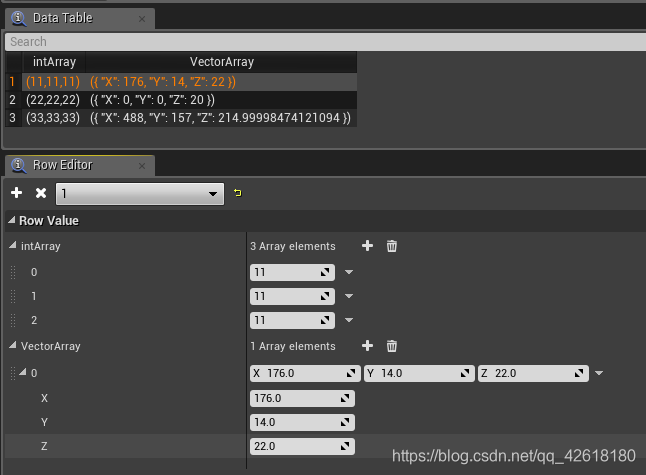
Task: Close the Row Editor tab
Action: click(x=142, y=166)
